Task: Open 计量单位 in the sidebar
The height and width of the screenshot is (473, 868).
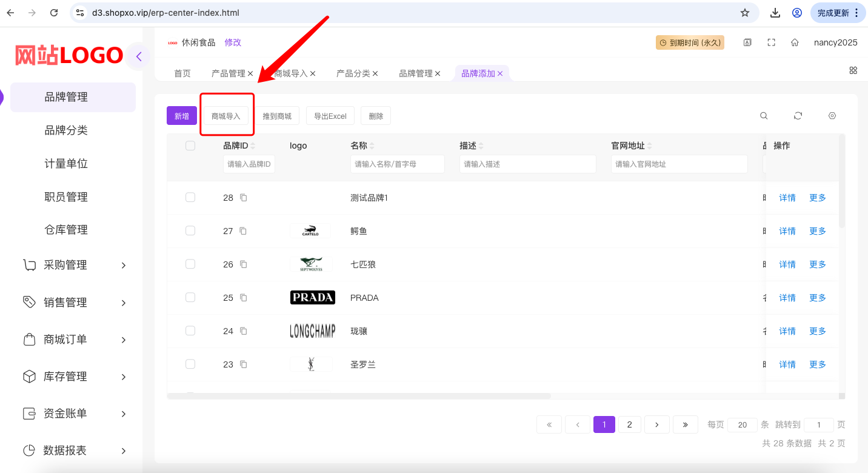Action: [66, 164]
